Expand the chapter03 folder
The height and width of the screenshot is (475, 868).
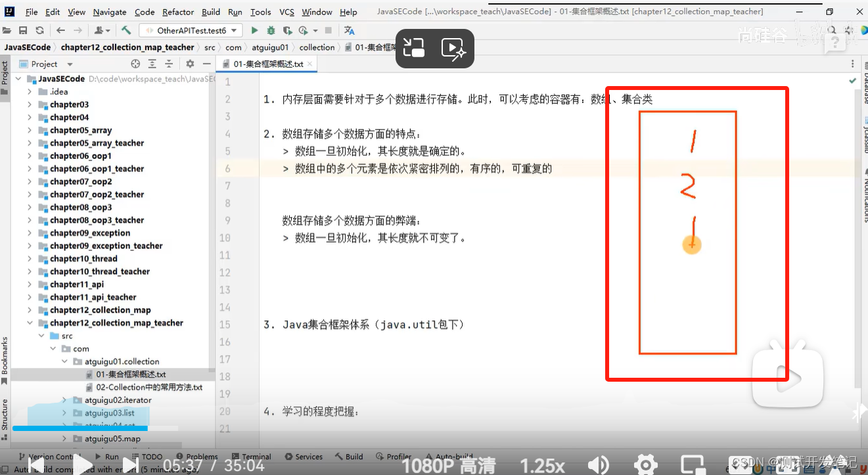tap(30, 104)
